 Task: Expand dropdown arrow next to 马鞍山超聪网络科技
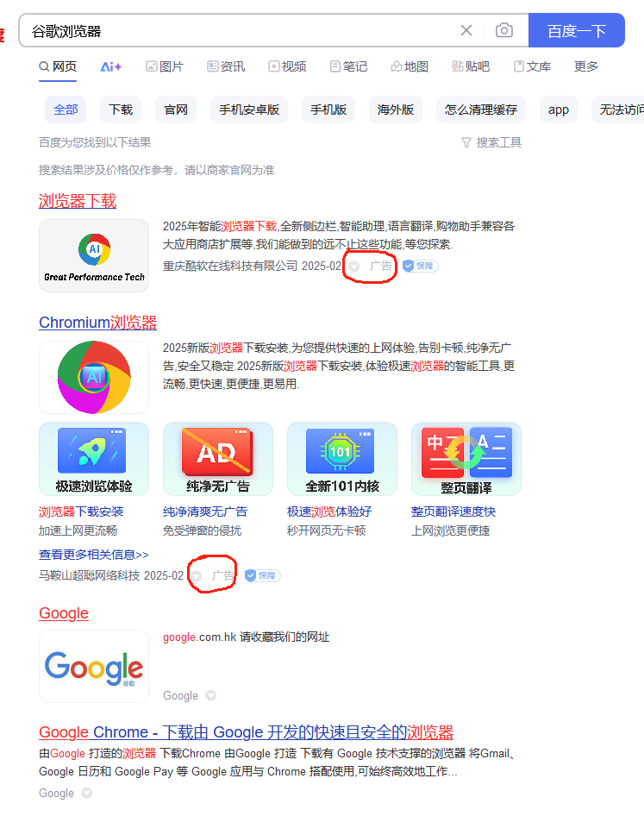197,576
